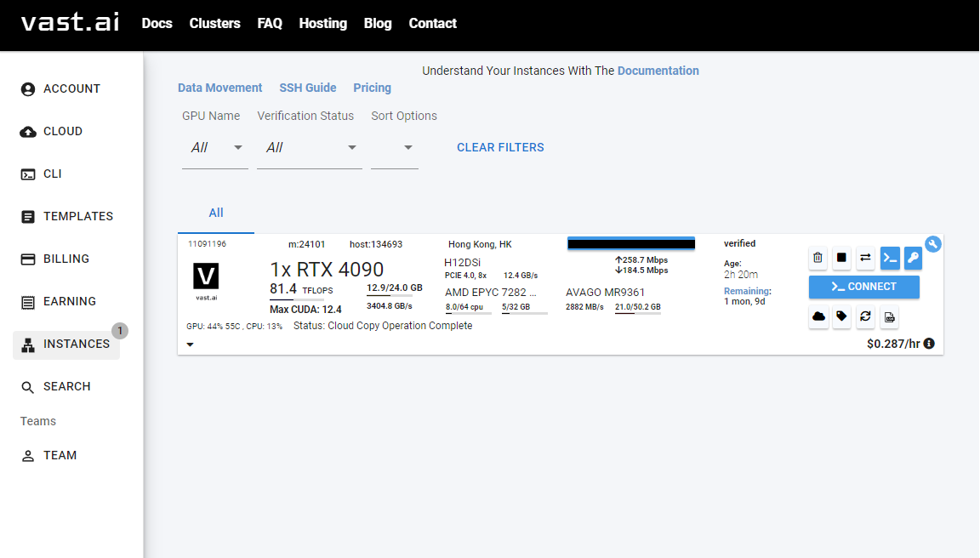
Task: Click the Templates list icon in the sidebar
Action: 28,216
